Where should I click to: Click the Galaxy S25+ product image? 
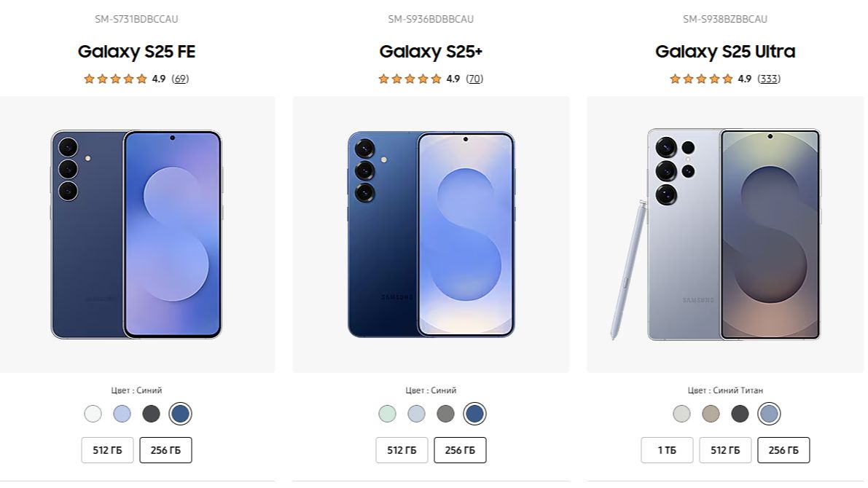(431, 235)
